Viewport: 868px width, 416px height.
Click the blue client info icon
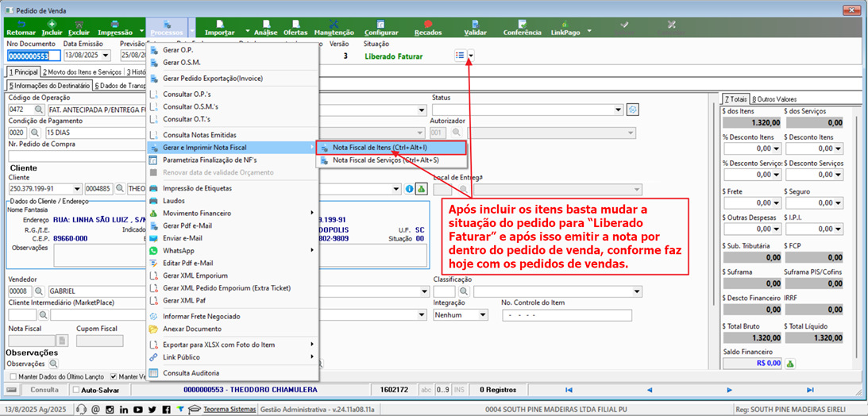[410, 189]
